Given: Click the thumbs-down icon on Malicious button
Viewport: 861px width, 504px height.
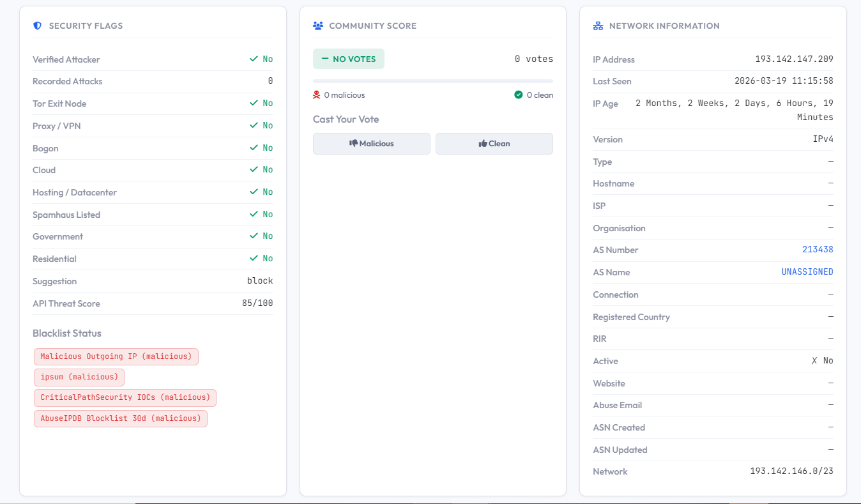Looking at the screenshot, I should point(353,144).
